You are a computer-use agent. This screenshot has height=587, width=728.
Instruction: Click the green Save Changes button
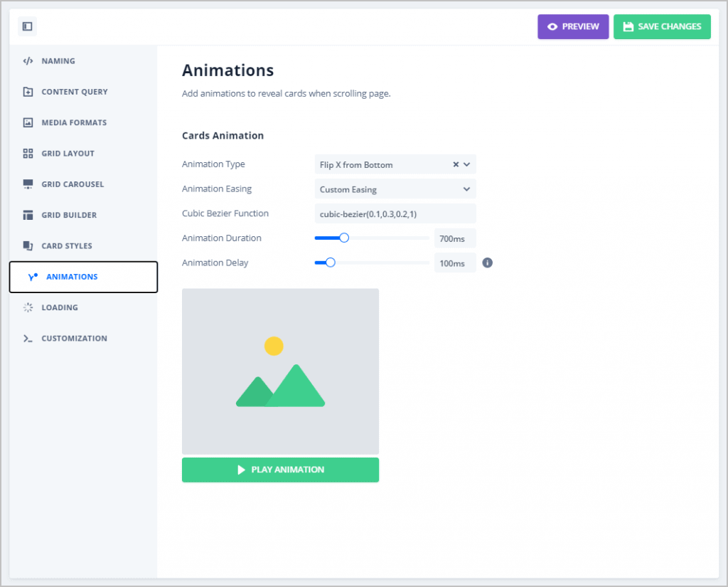click(662, 26)
